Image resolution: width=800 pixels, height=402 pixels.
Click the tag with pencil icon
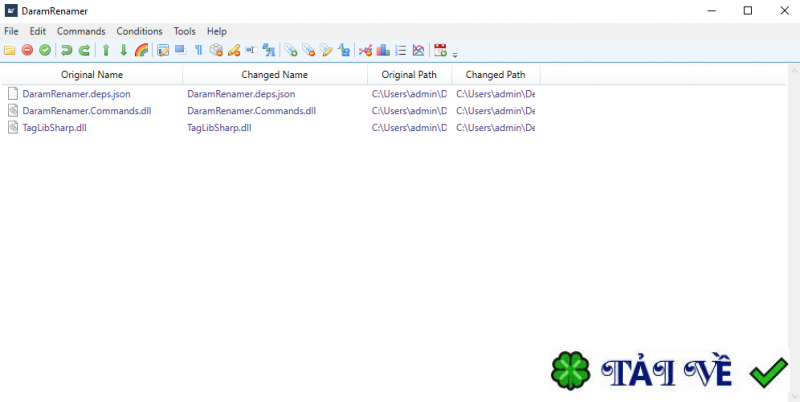click(x=326, y=50)
